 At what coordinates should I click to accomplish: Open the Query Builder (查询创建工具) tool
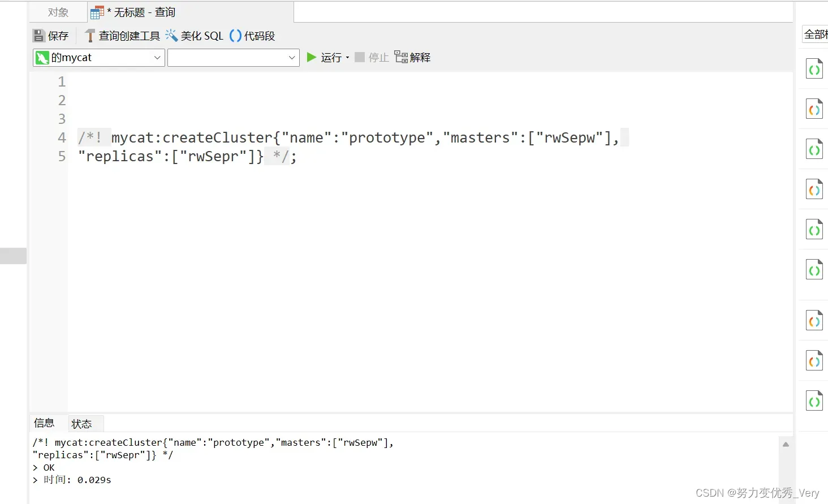click(122, 36)
